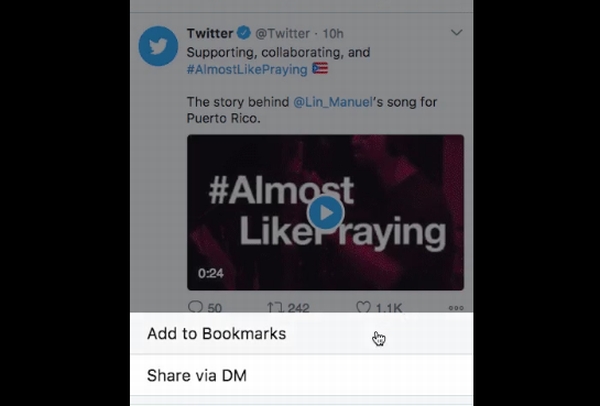This screenshot has width=600, height=406.
Task: Open the @Lin_Manuel mention link
Action: click(x=333, y=102)
